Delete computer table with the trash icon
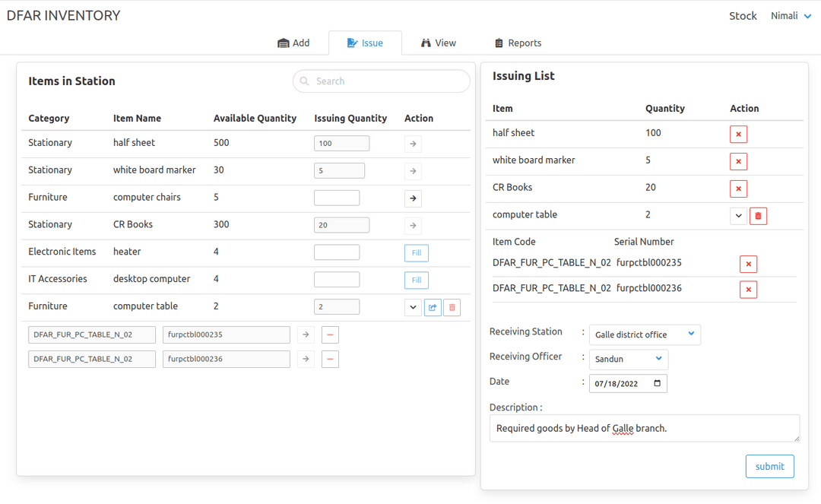The image size is (821, 504). click(758, 216)
